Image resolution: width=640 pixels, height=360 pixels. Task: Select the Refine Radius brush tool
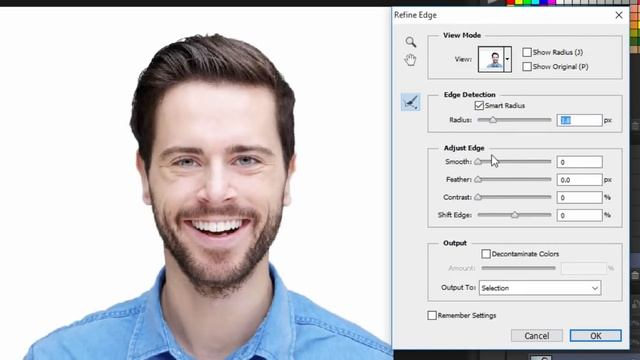pyautogui.click(x=411, y=102)
